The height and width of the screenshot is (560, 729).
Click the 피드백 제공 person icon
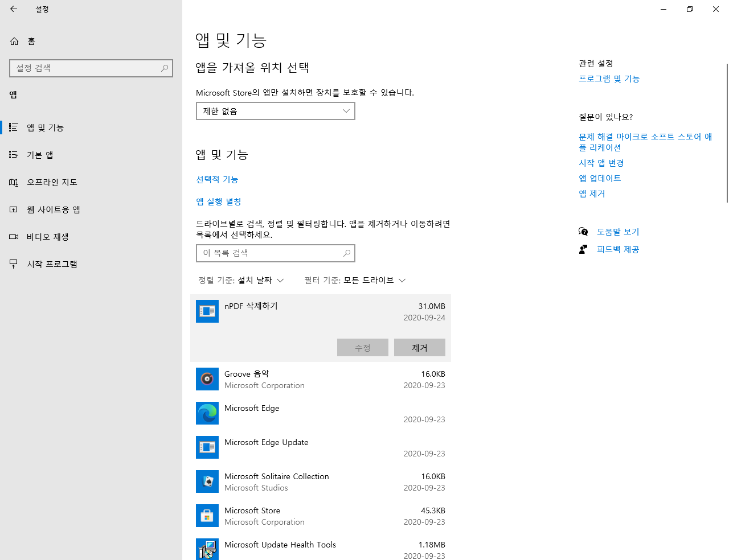[x=583, y=249]
